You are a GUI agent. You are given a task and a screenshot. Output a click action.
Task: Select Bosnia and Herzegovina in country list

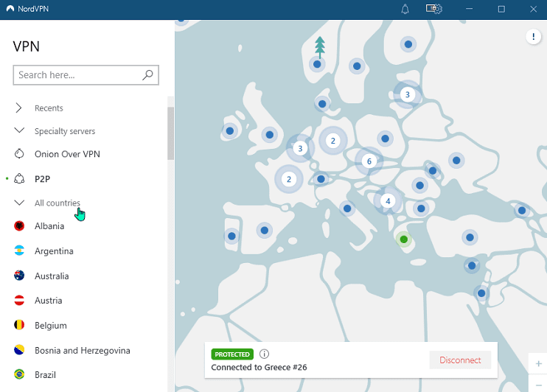tap(83, 350)
